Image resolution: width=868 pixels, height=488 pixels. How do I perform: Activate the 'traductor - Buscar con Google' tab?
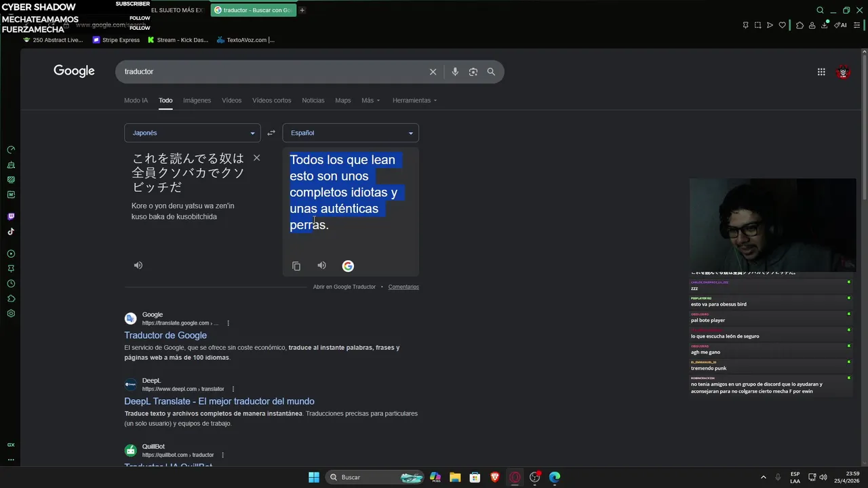(254, 10)
